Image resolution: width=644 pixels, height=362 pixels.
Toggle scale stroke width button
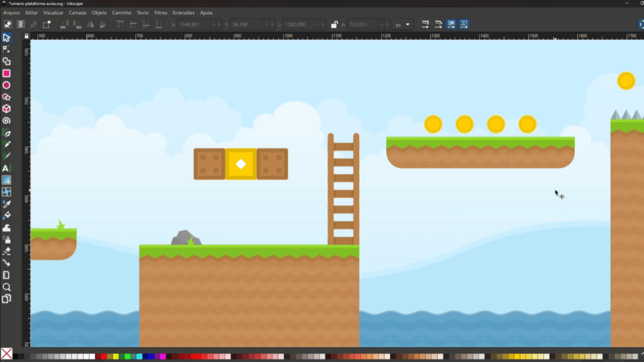coord(425,24)
